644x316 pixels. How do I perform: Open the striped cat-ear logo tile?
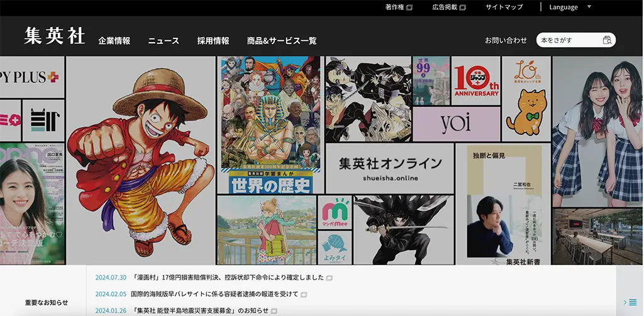[43, 120]
